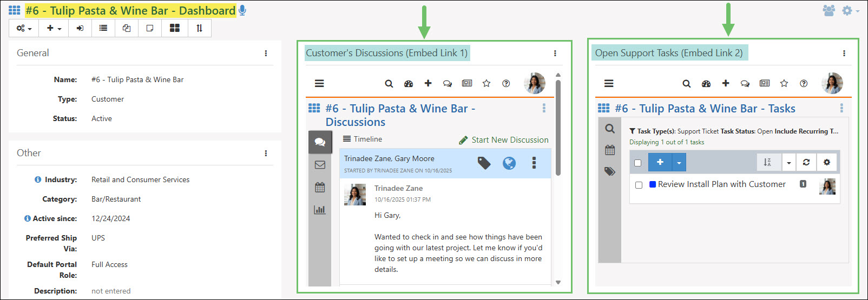The width and height of the screenshot is (868, 300).
Task: Click favorites star in Discussions embed header
Action: [486, 83]
